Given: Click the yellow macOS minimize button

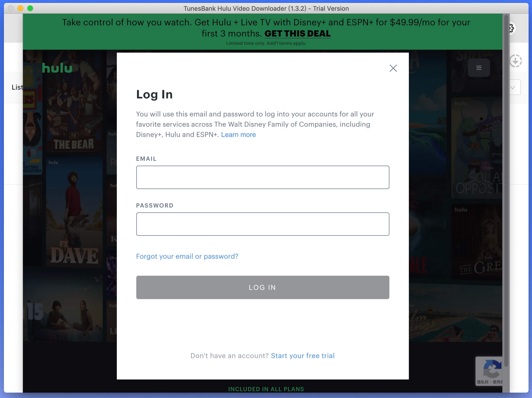Looking at the screenshot, I should point(20,8).
